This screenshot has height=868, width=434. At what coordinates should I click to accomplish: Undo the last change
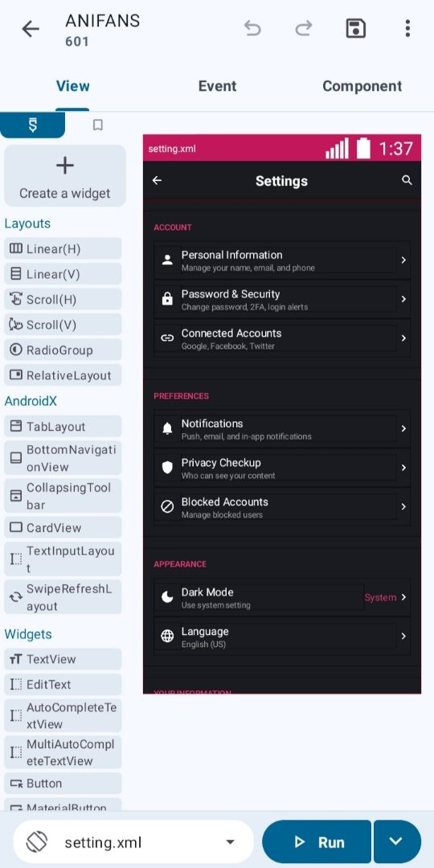click(x=252, y=28)
